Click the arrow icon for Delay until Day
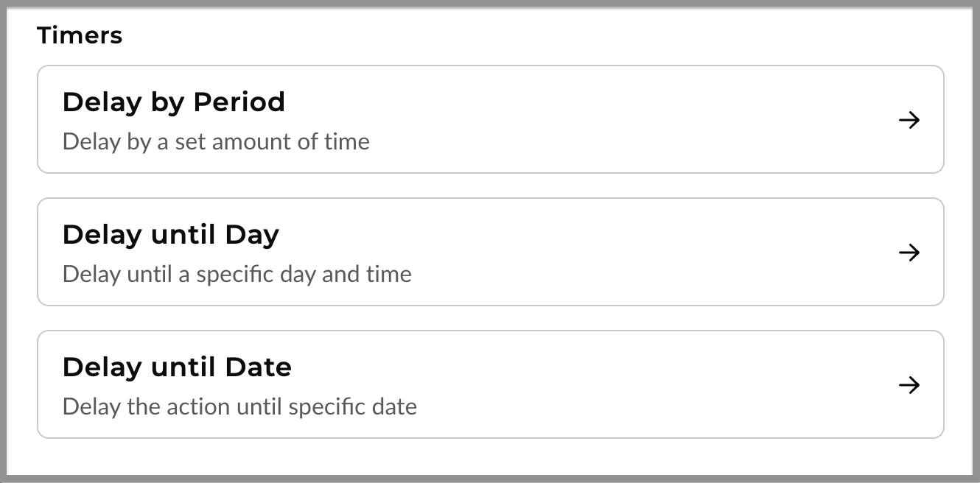The width and height of the screenshot is (980, 483). (x=909, y=253)
